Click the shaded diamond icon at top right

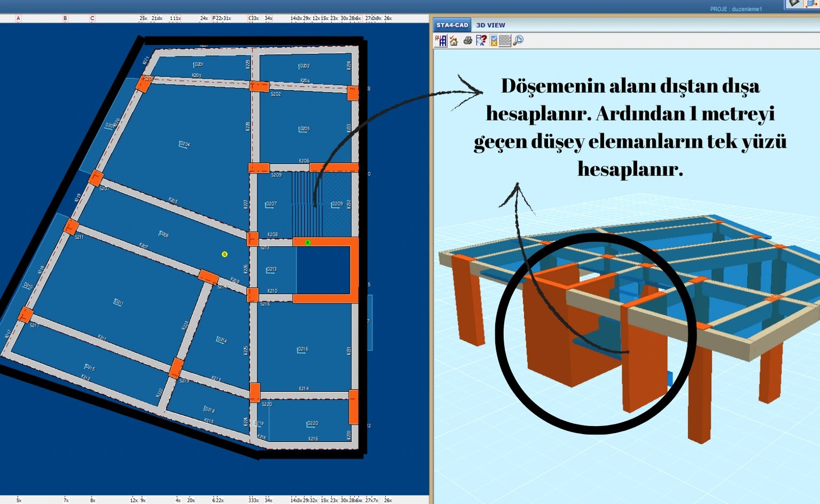coord(793,3)
